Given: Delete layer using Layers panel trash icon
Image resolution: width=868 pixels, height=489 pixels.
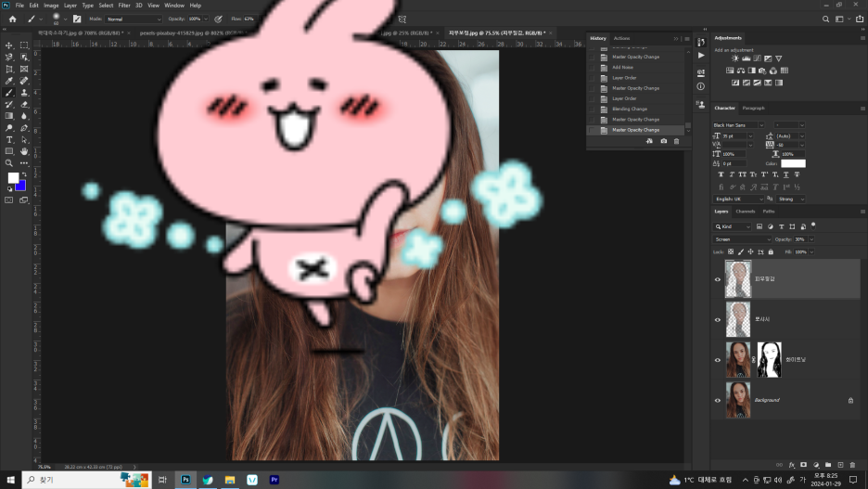Looking at the screenshot, I should [852, 465].
